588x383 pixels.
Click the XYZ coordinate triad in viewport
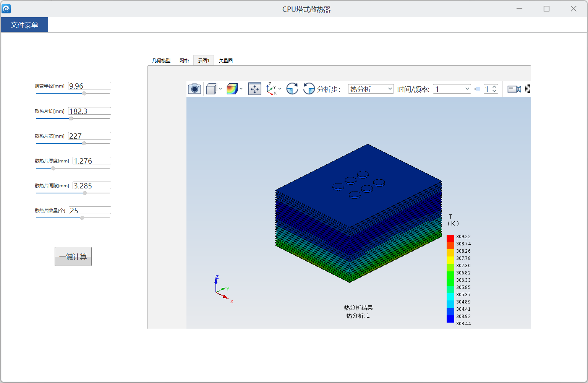[224, 289]
